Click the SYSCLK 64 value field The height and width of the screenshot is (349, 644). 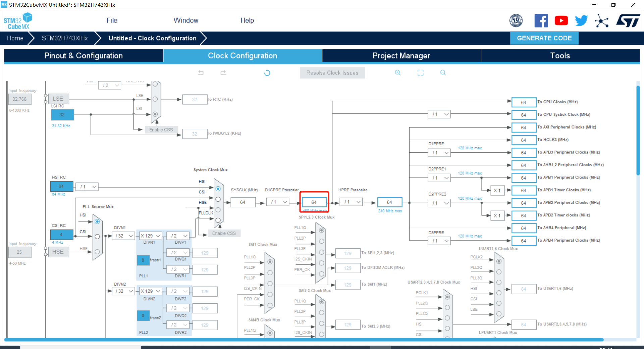click(243, 202)
